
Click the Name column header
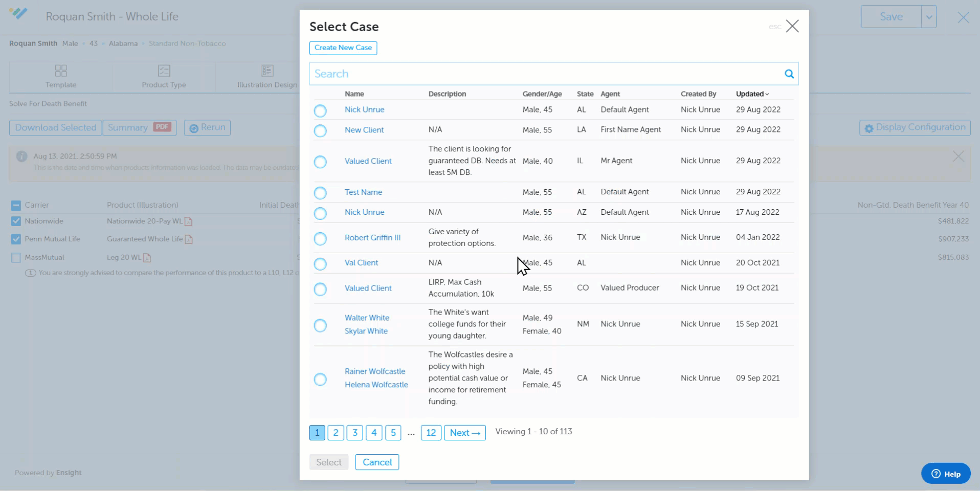354,94
